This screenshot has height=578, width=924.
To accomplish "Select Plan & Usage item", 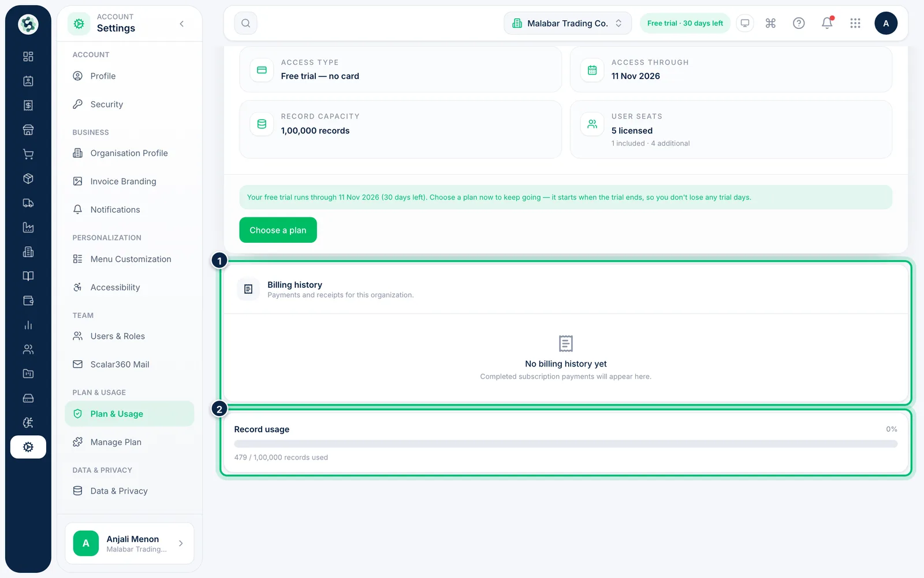I will pyautogui.click(x=129, y=414).
